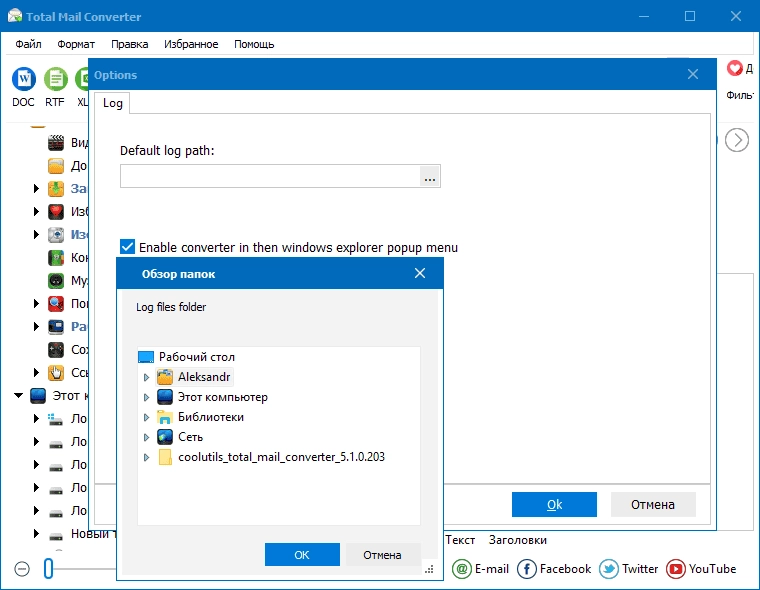Image resolution: width=760 pixels, height=590 pixels.
Task: Toggle Enable converter in explorer popup menu checkbox
Action: click(127, 247)
